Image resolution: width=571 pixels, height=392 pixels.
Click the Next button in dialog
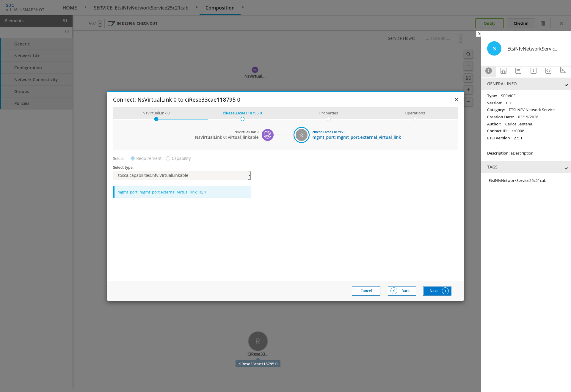(437, 291)
